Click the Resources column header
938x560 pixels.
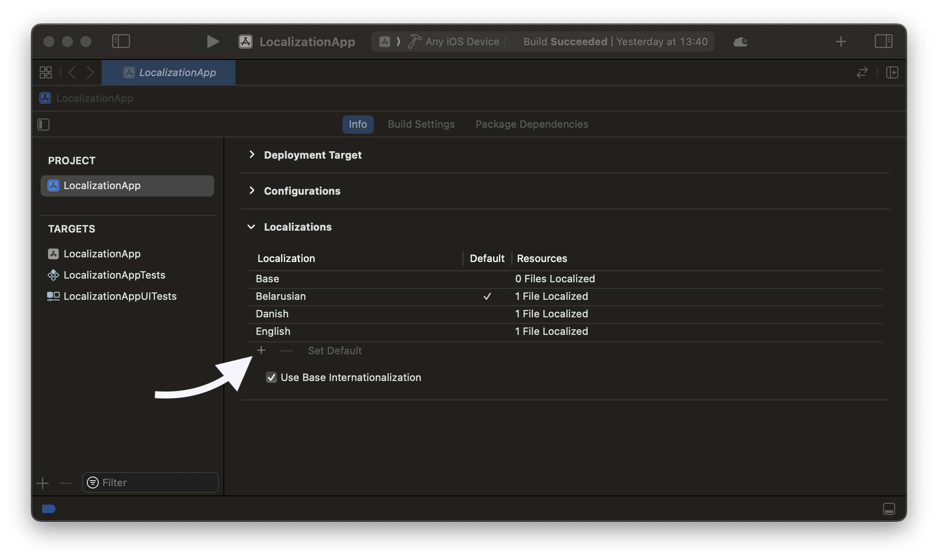(x=542, y=258)
